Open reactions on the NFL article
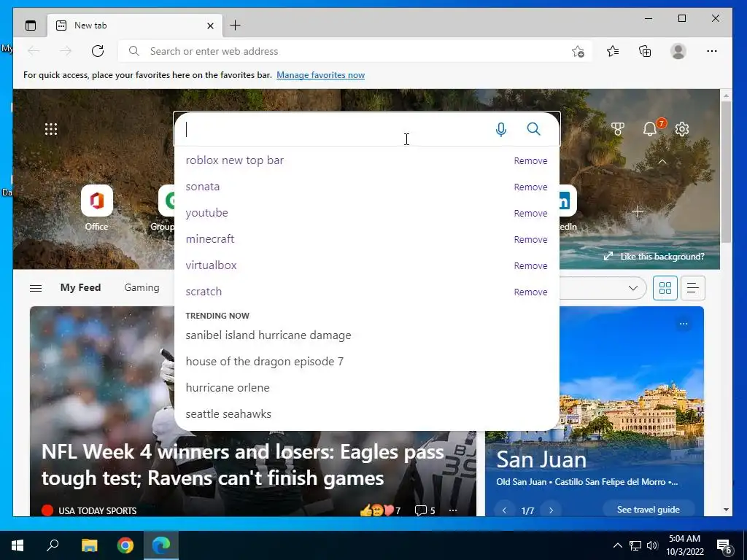 380,510
